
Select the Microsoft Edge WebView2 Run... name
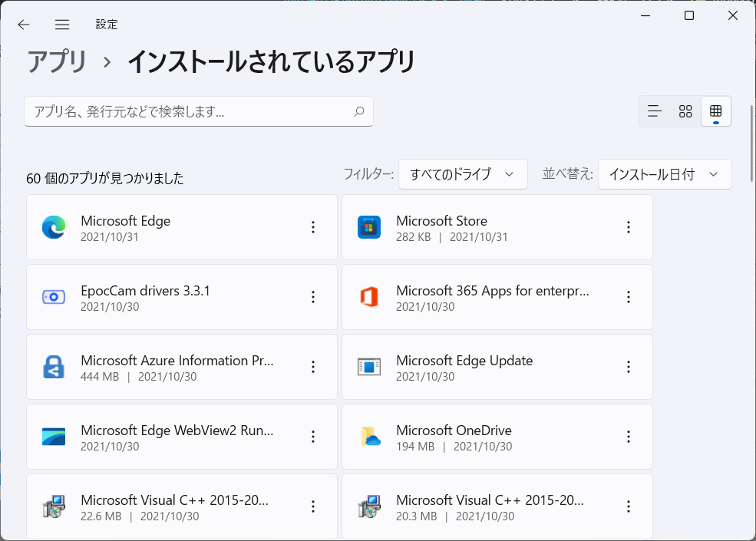coord(177,430)
